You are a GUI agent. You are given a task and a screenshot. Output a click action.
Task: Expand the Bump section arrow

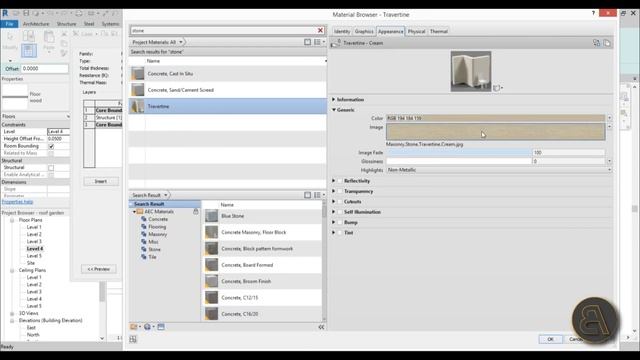(333, 222)
